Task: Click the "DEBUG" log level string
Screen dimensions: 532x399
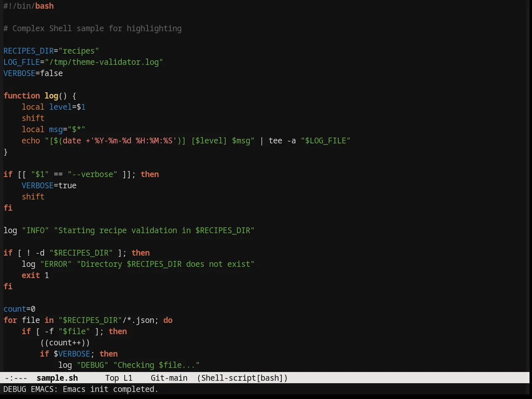Action: pos(92,365)
